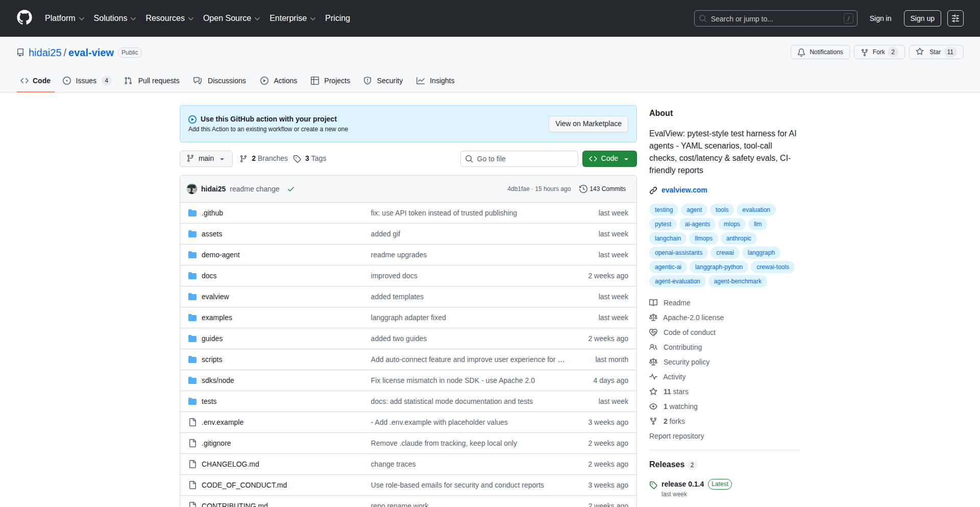
Task: Open the 143 Commits history link
Action: [602, 189]
